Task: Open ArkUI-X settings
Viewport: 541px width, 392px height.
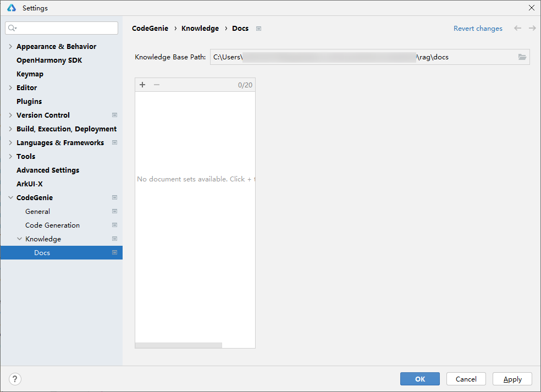Action: click(30, 184)
